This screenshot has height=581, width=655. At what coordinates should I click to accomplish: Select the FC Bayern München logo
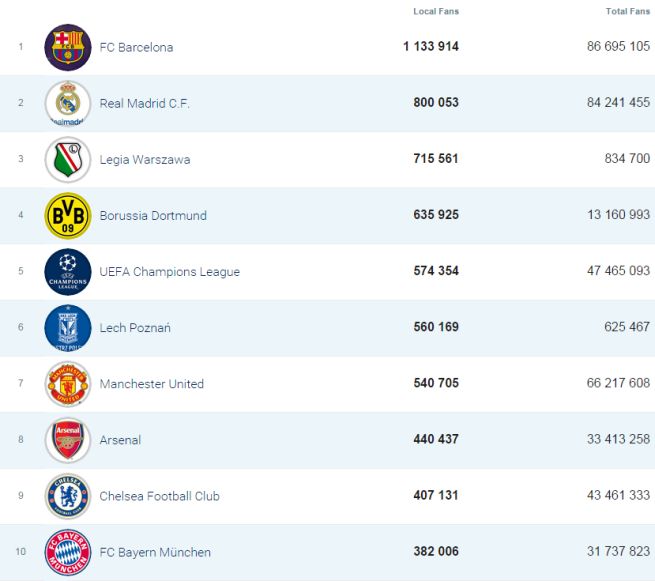[68, 551]
